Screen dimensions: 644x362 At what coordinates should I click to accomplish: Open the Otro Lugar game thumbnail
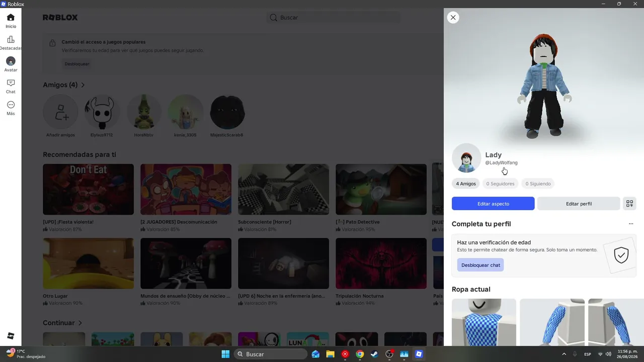click(x=88, y=263)
